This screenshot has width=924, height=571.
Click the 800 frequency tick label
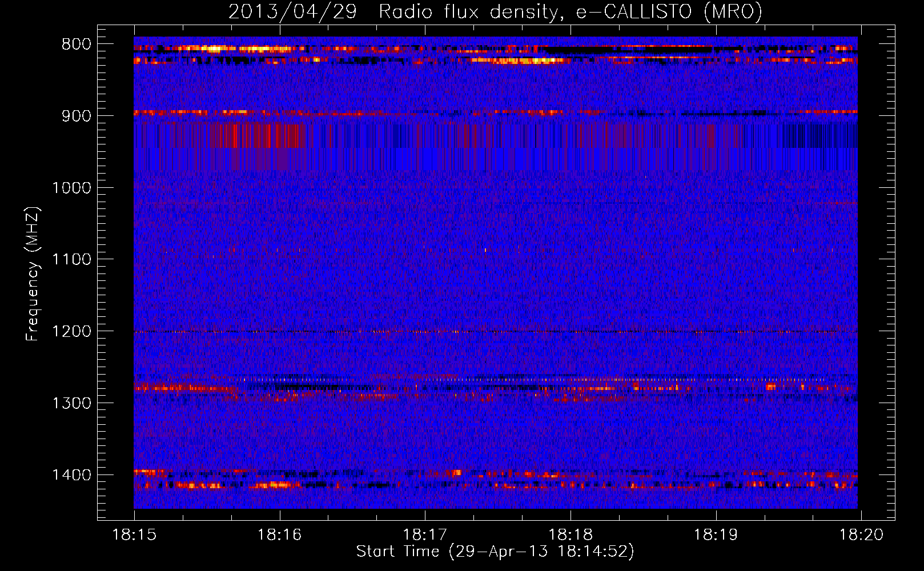tap(77, 45)
